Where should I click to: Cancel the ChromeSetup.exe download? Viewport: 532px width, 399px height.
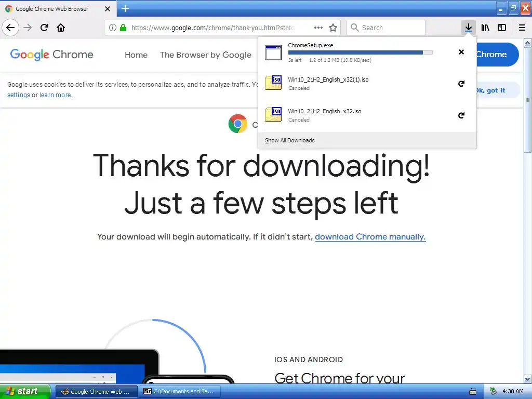(x=461, y=52)
